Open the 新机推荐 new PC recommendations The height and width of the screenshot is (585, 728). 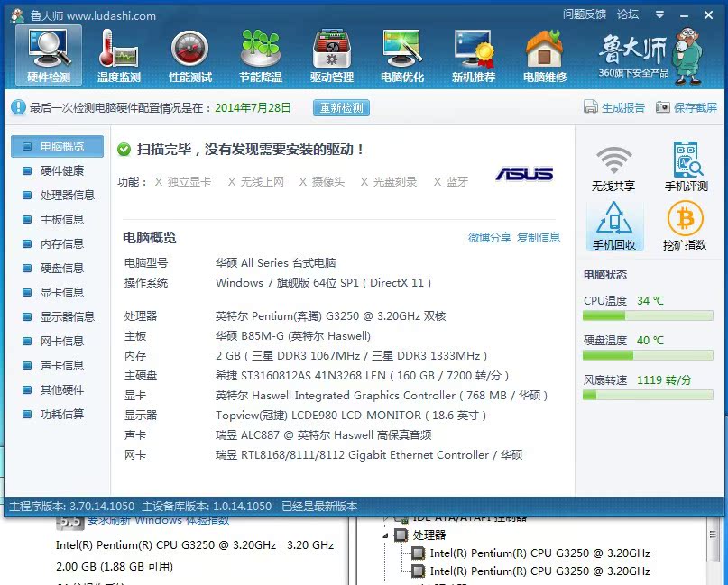[473, 55]
